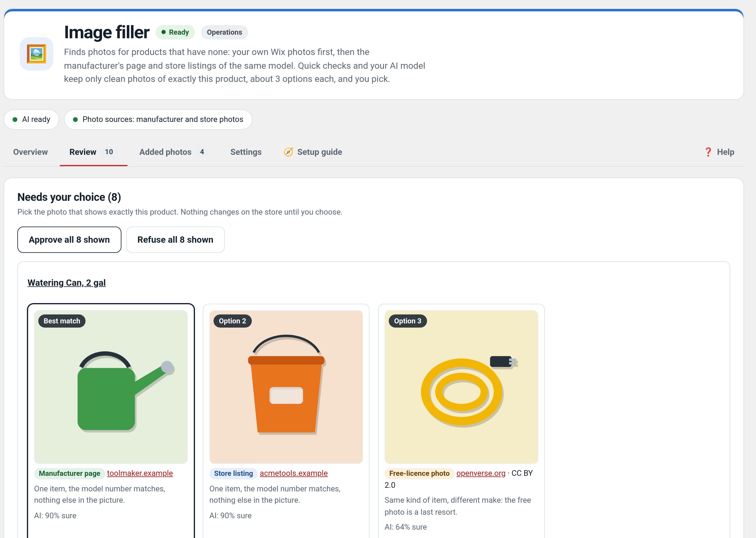756x538 pixels.
Task: Click Approve all 8 shown button
Action: click(x=69, y=239)
